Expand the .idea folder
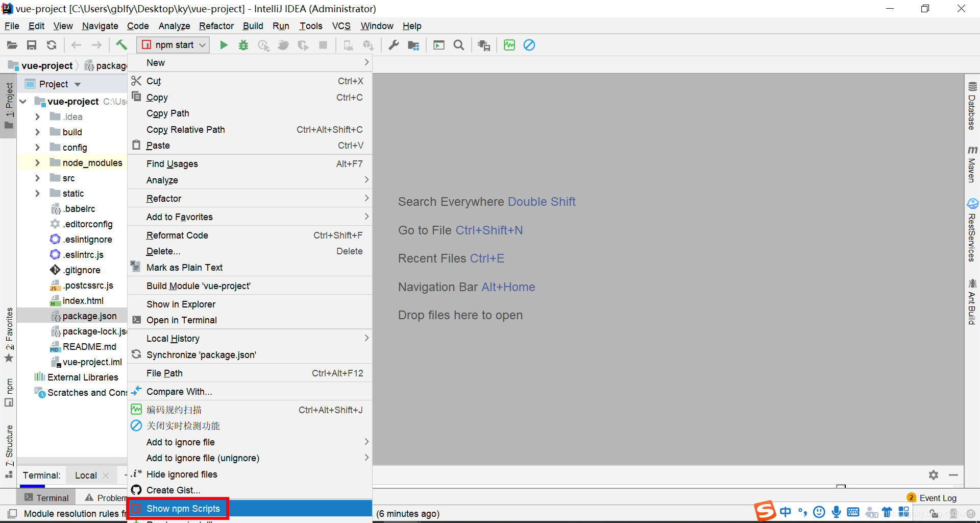Image resolution: width=980 pixels, height=523 pixels. (37, 117)
